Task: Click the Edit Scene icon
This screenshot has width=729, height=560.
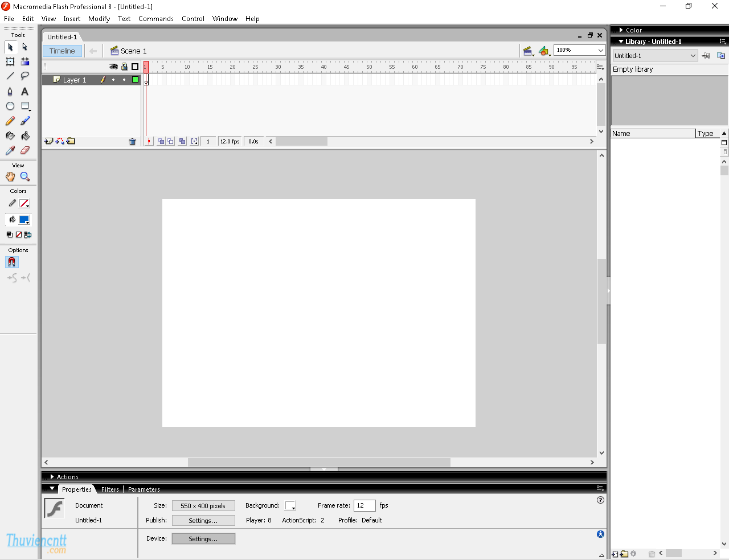Action: 528,51
